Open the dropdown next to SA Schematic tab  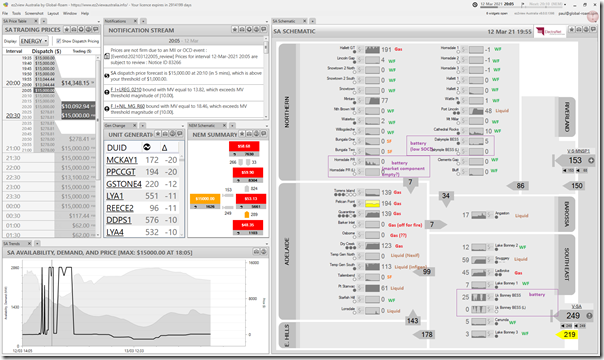click(x=312, y=21)
